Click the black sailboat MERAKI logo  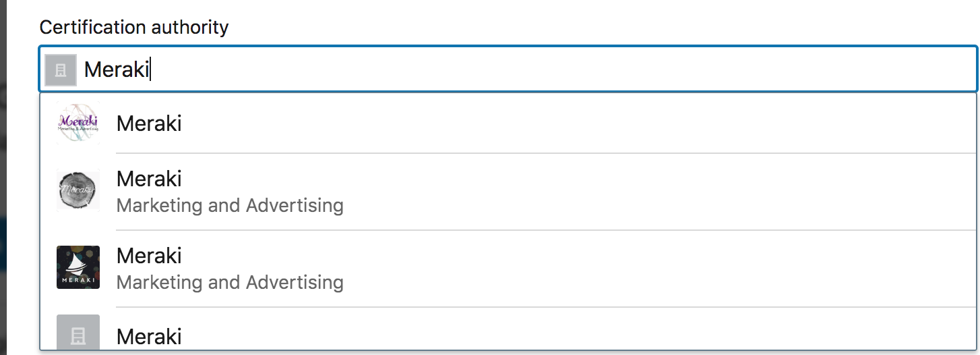coord(78,267)
